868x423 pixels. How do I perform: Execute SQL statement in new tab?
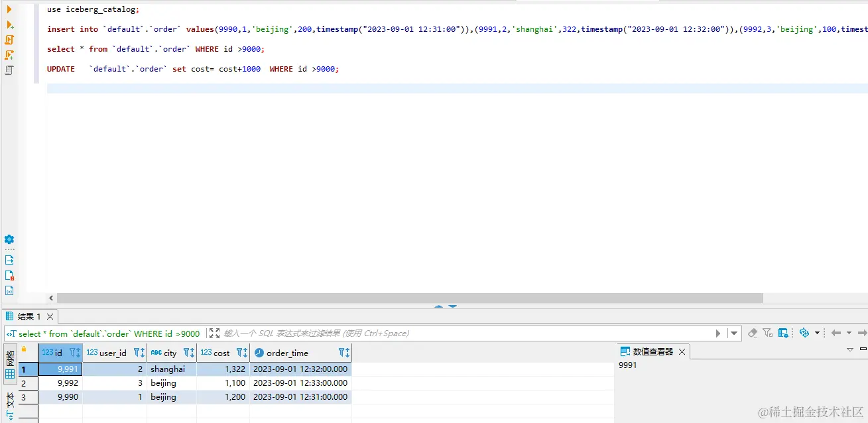point(9,25)
